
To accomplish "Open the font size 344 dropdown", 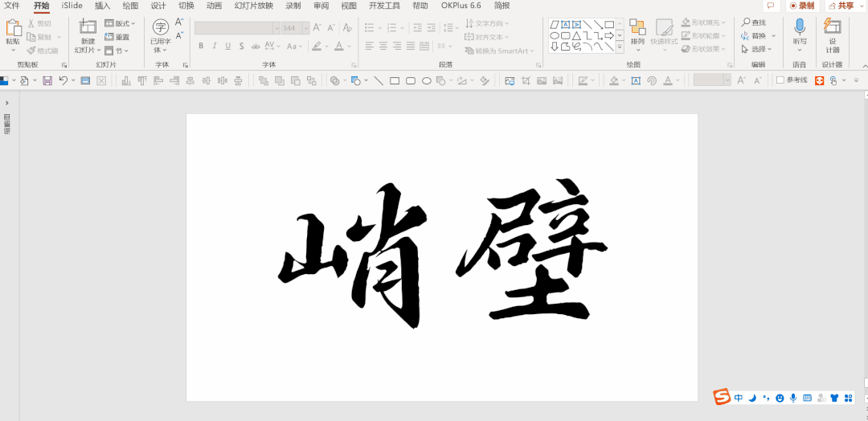I will click(x=305, y=27).
